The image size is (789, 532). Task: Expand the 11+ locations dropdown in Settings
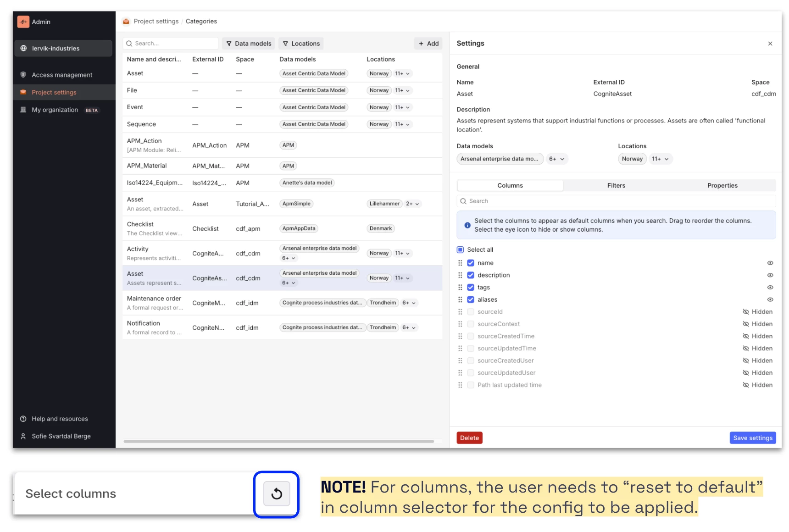pyautogui.click(x=661, y=159)
